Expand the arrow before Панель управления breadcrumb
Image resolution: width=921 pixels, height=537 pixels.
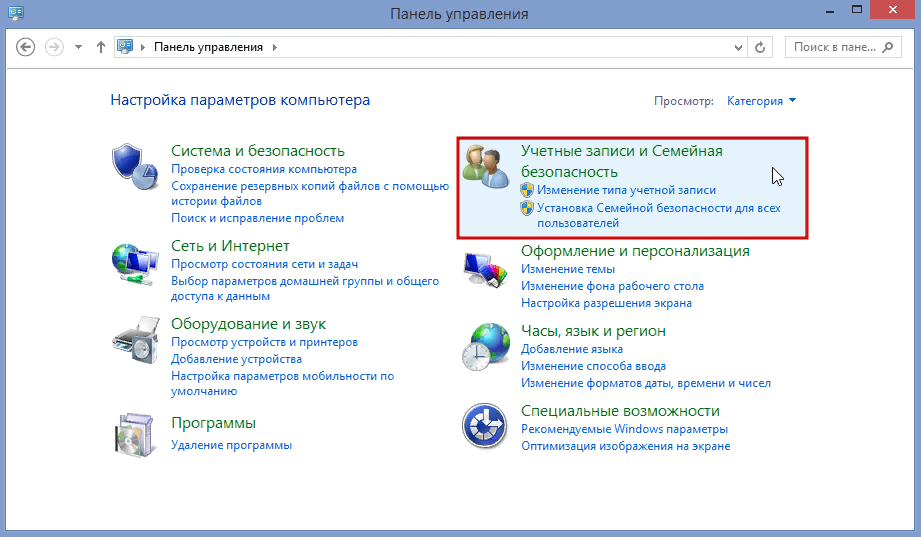(142, 47)
